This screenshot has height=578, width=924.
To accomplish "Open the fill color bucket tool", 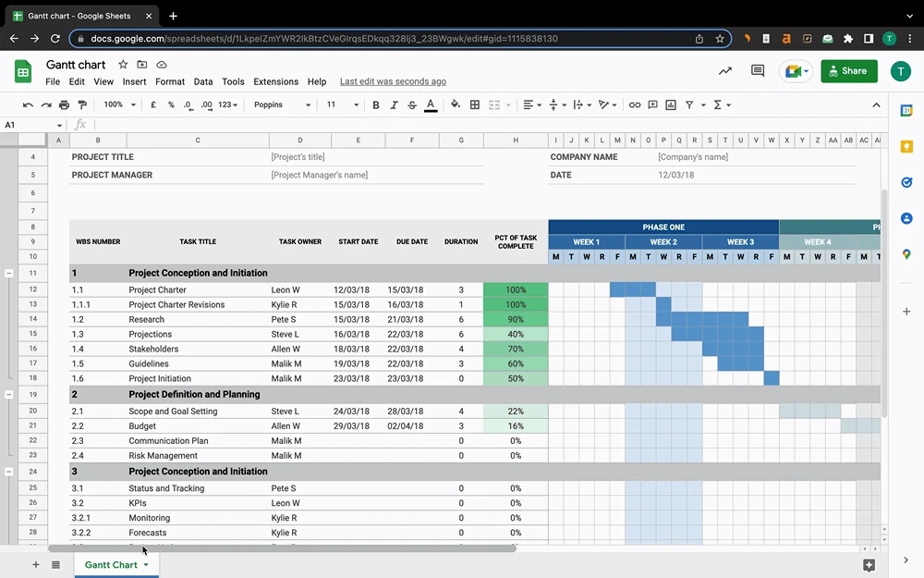I will pos(455,105).
